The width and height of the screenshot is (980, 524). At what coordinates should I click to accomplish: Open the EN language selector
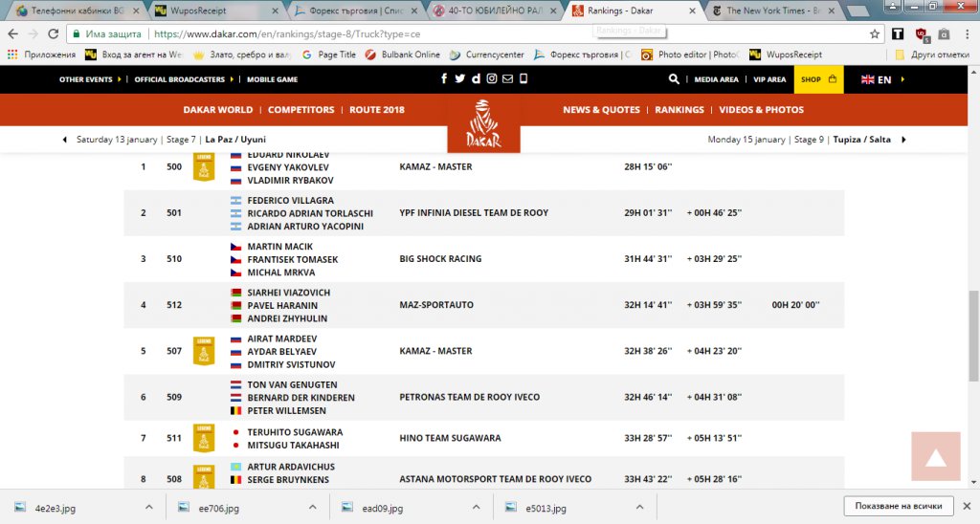pos(882,79)
